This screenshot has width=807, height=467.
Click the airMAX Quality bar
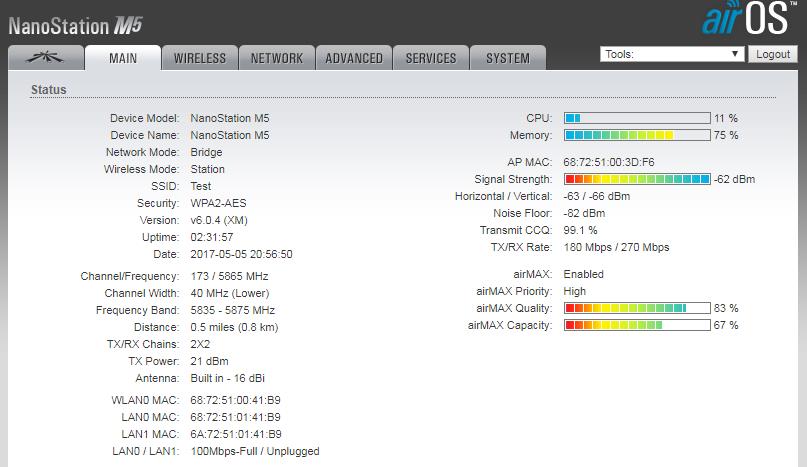pyautogui.click(x=637, y=308)
